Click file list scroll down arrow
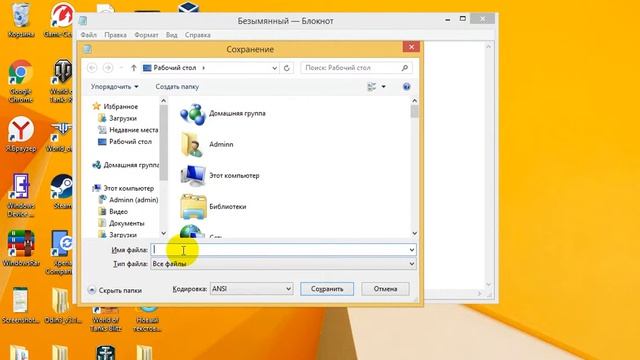The width and height of the screenshot is (640, 360). pos(415,233)
